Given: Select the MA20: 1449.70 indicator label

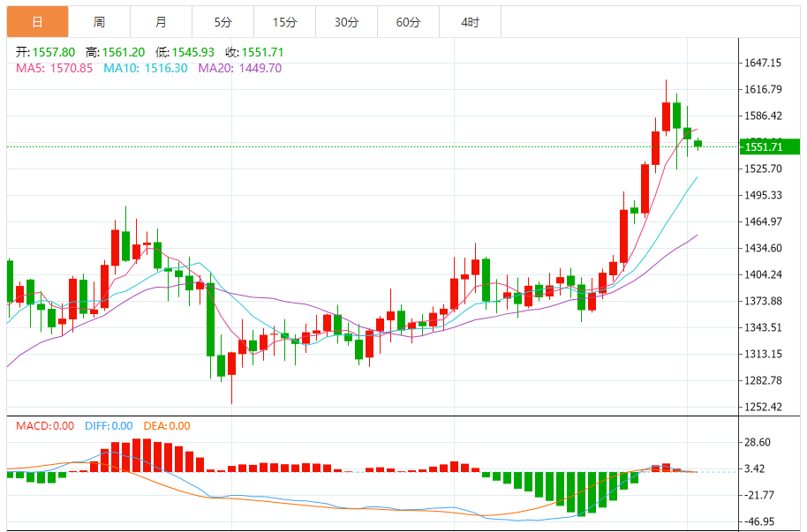Looking at the screenshot, I should 239,68.
